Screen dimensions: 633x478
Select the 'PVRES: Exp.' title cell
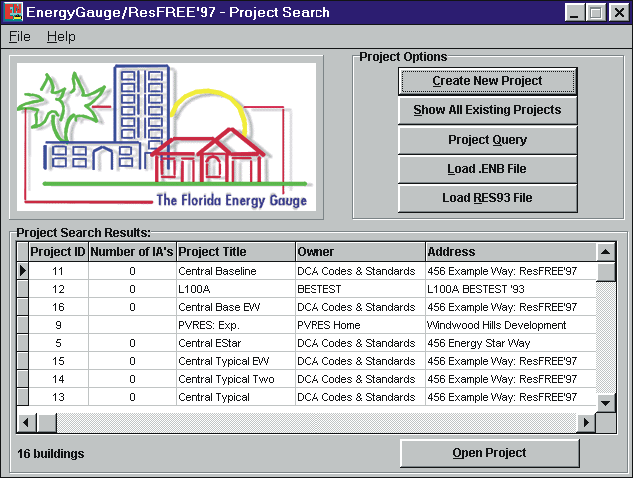[x=236, y=325]
